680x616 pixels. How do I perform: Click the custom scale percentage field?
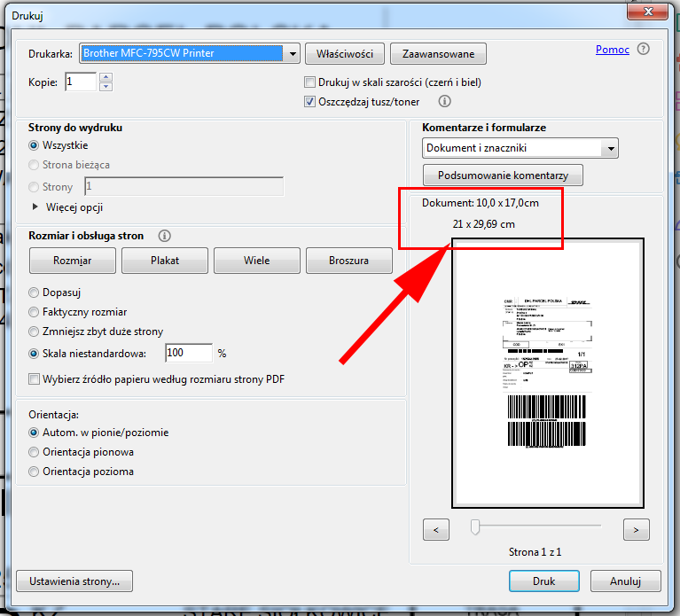pyautogui.click(x=189, y=353)
